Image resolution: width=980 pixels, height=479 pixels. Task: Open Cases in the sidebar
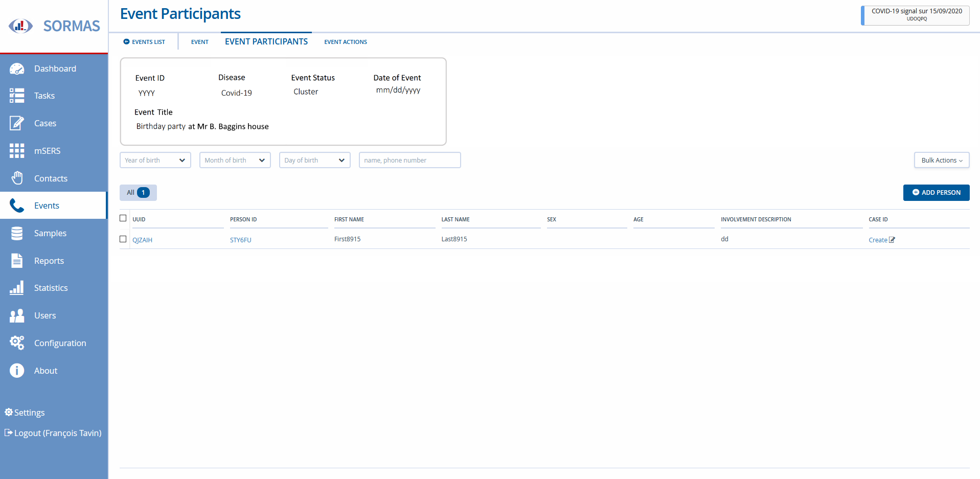[54, 123]
